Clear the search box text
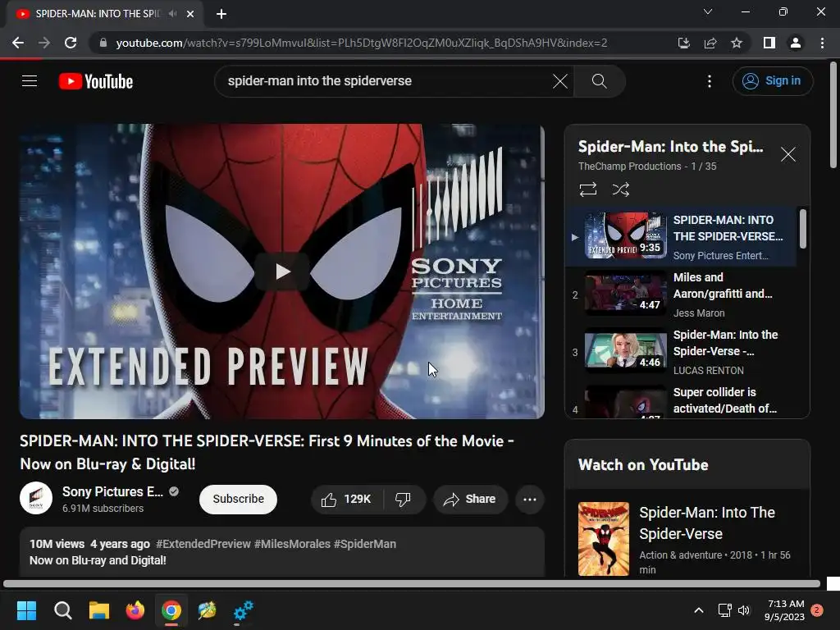 (559, 81)
